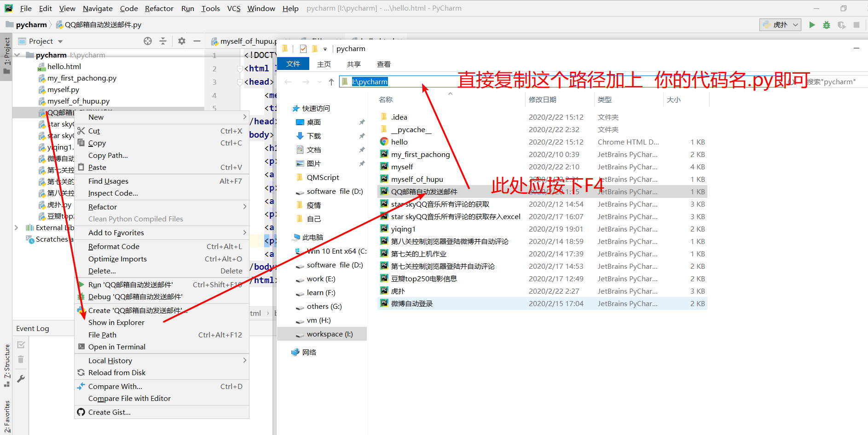Viewport: 868px width, 435px height.
Task: Open the 文件 tab in Explorer ribbon
Action: (x=293, y=64)
